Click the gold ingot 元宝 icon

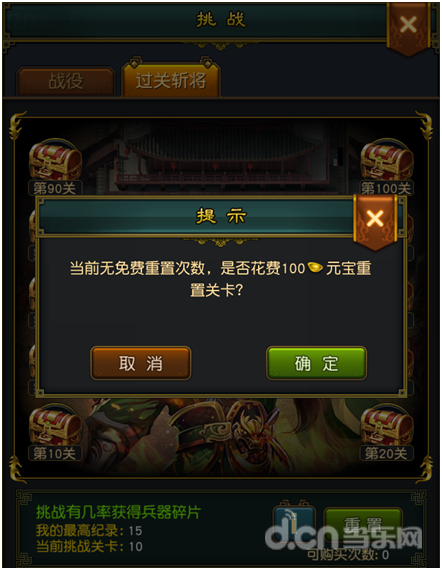pyautogui.click(x=315, y=268)
